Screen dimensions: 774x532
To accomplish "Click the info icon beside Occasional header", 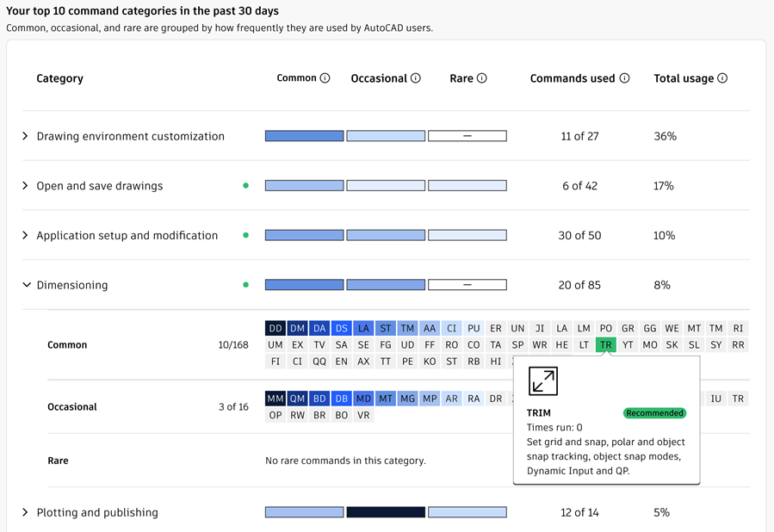I will pyautogui.click(x=416, y=78).
